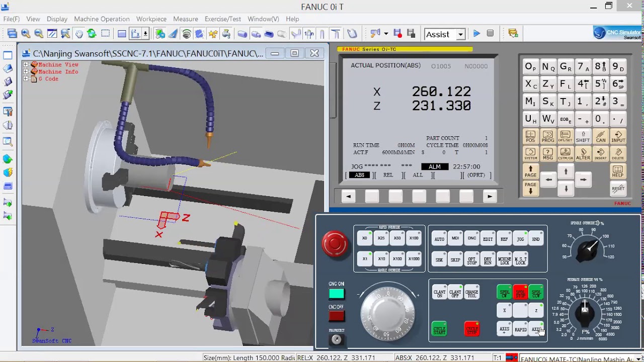Click the zoom in magnifier toolbar icon
Screen dimensions: 644x362
point(26,34)
